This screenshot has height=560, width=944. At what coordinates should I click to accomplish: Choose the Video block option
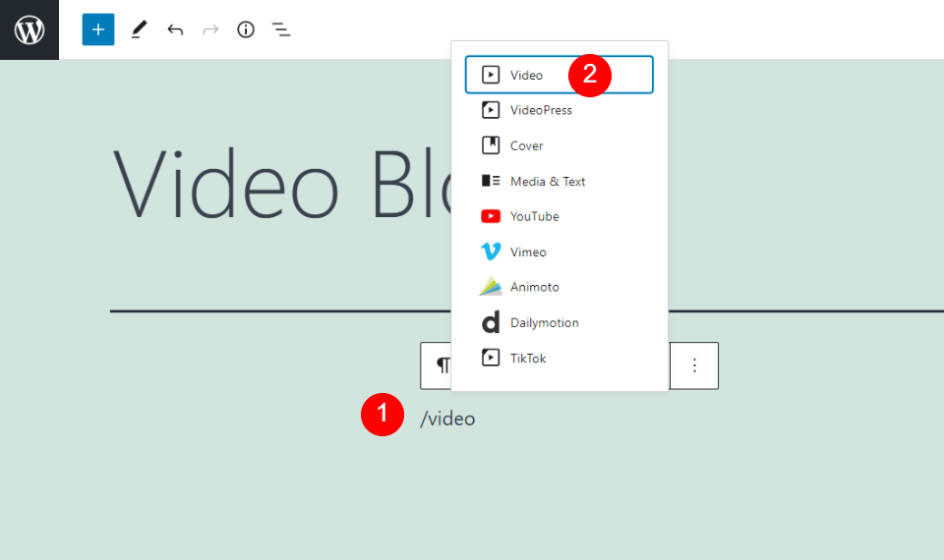559,75
